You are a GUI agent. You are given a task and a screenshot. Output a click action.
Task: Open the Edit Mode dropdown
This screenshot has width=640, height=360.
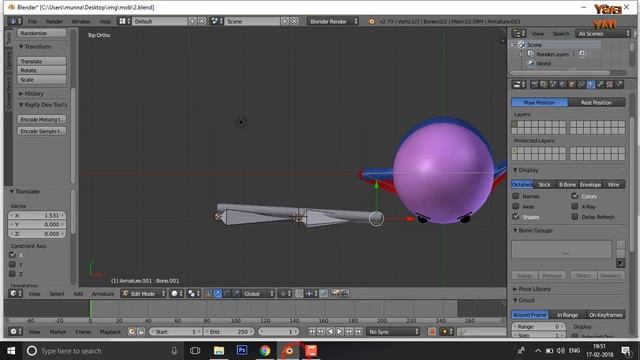pyautogui.click(x=144, y=293)
